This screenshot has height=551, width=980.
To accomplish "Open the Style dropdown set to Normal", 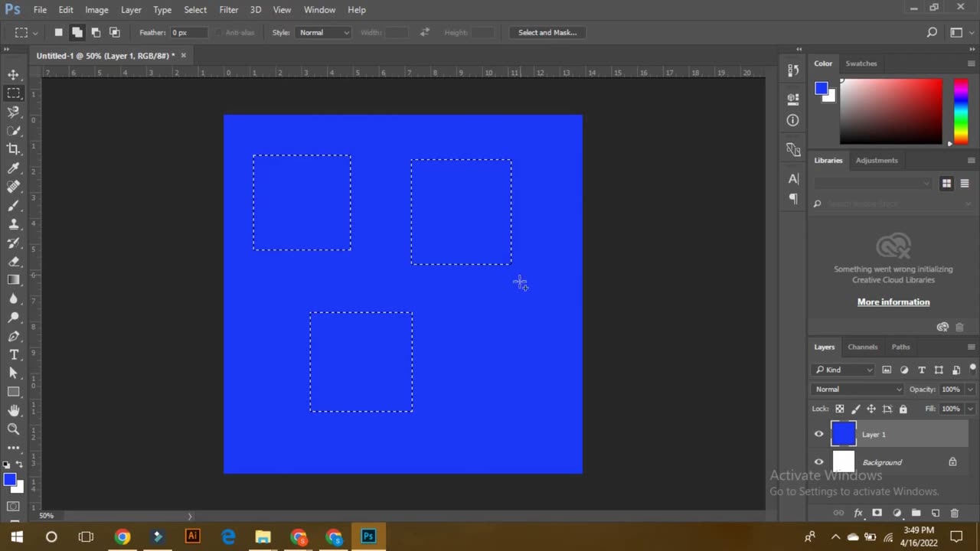I will [x=324, y=32].
